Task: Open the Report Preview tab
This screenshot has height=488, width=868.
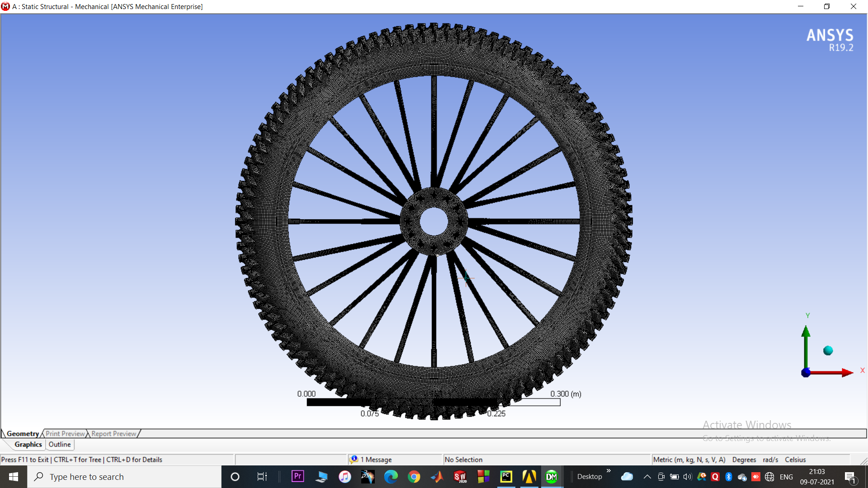Action: (x=113, y=433)
